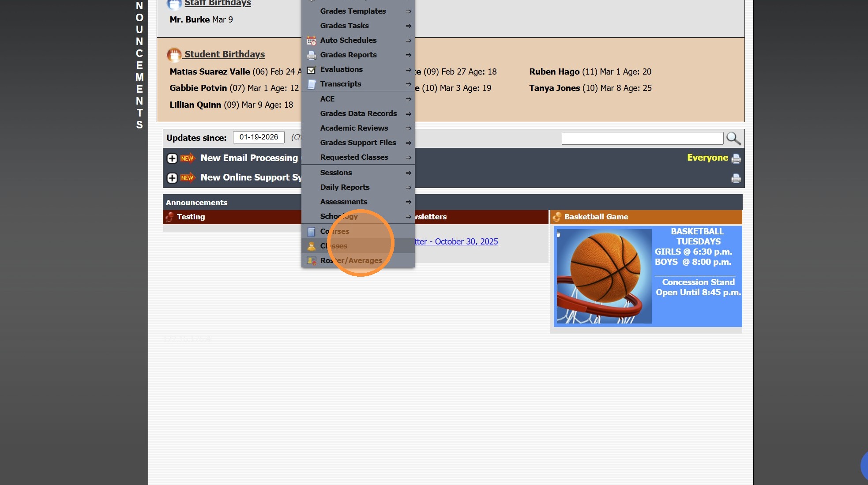Viewport: 868px width, 485px height.
Task: Click the Grades Reports printer icon
Action: [x=311, y=55]
